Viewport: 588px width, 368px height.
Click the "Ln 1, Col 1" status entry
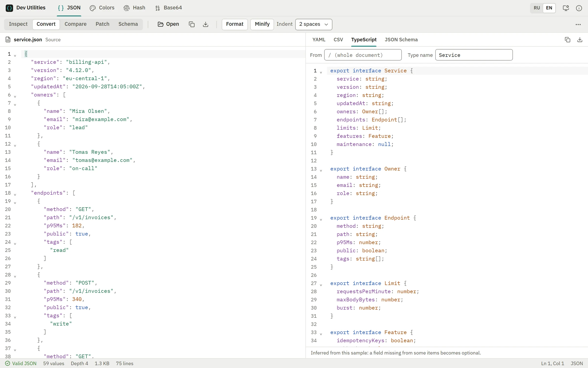coord(552,363)
